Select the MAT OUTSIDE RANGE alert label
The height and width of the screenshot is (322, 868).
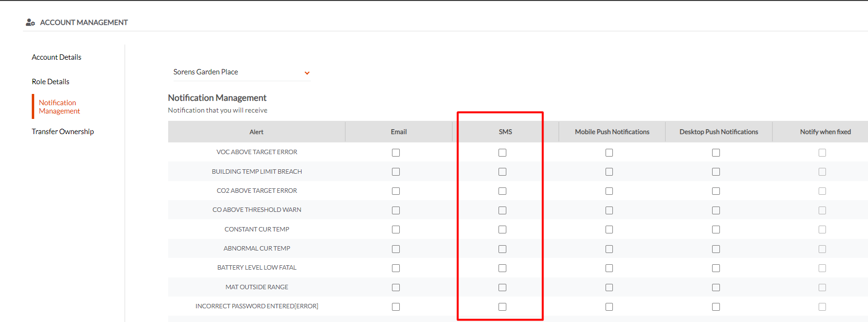click(257, 287)
